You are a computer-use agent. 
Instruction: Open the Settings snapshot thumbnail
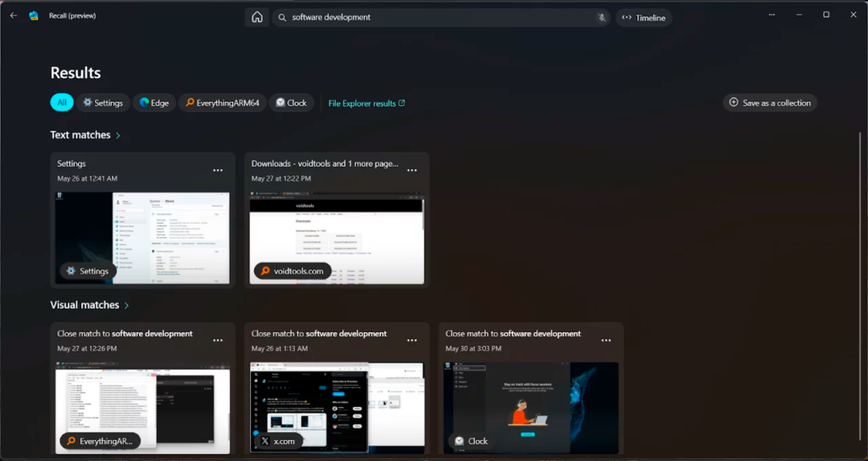142,238
